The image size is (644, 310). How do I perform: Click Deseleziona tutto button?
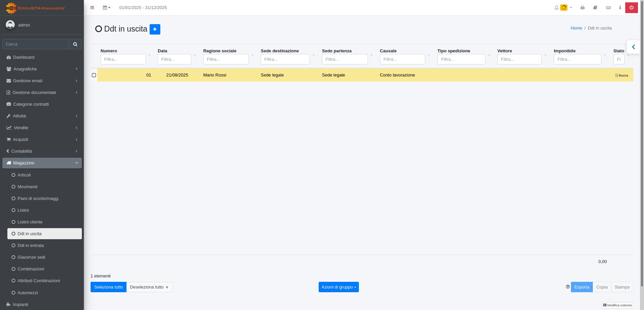click(149, 287)
